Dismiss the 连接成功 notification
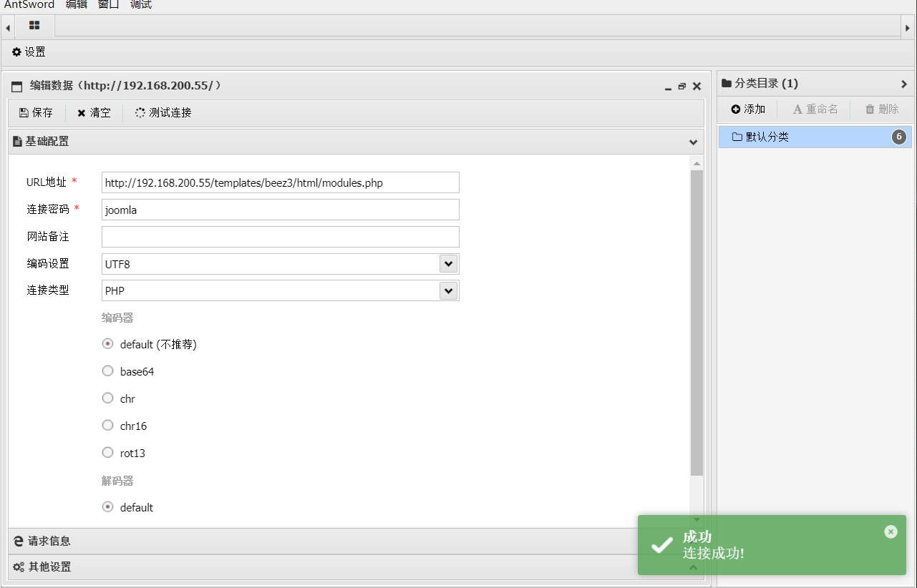The height and width of the screenshot is (588, 917). 891,531
